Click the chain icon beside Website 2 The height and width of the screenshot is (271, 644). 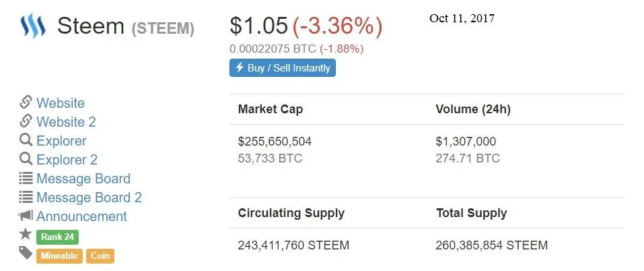[26, 121]
